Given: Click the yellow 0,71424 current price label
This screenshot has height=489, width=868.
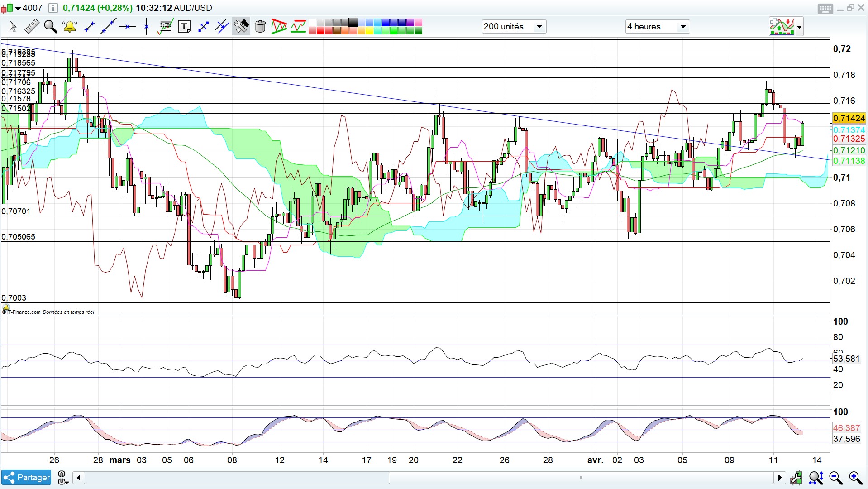Looking at the screenshot, I should tap(849, 118).
